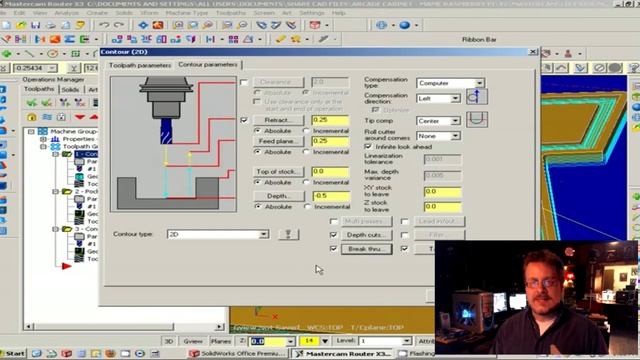Click the Redo arrow icon
The image size is (640, 360).
tap(119, 25)
